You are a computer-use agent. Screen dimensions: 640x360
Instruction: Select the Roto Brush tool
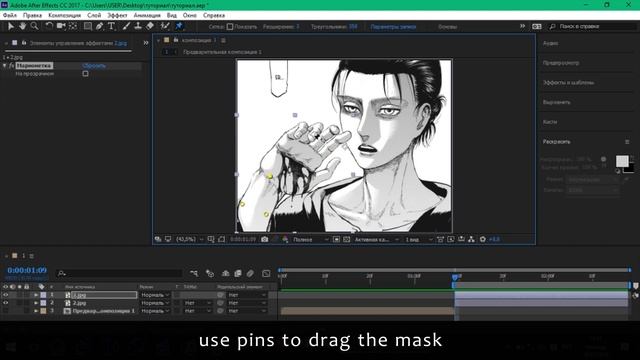[x=164, y=26]
